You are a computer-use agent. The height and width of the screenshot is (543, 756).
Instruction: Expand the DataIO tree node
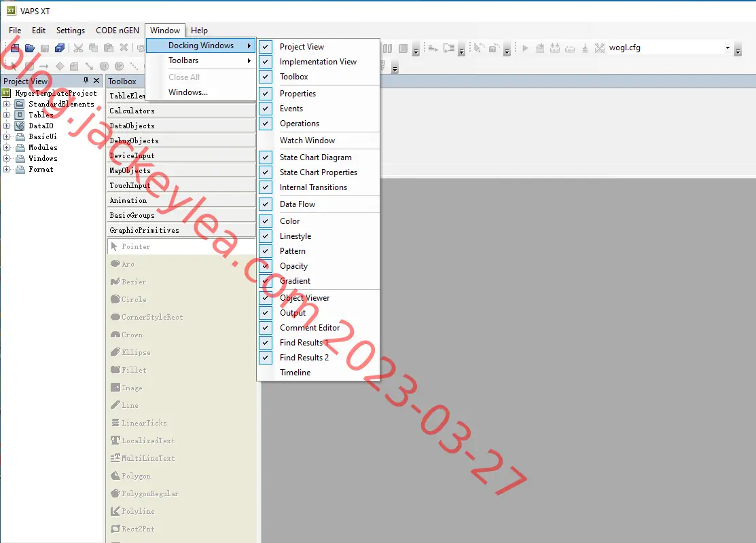(x=6, y=126)
